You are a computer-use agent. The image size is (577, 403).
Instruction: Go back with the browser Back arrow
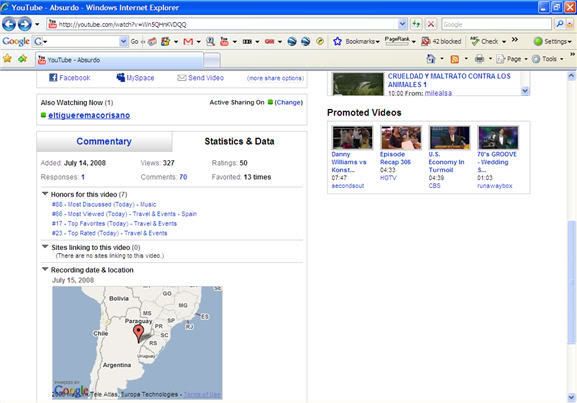9,24
